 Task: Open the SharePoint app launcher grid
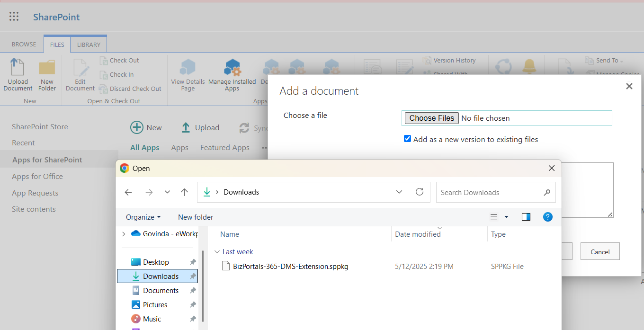[14, 17]
